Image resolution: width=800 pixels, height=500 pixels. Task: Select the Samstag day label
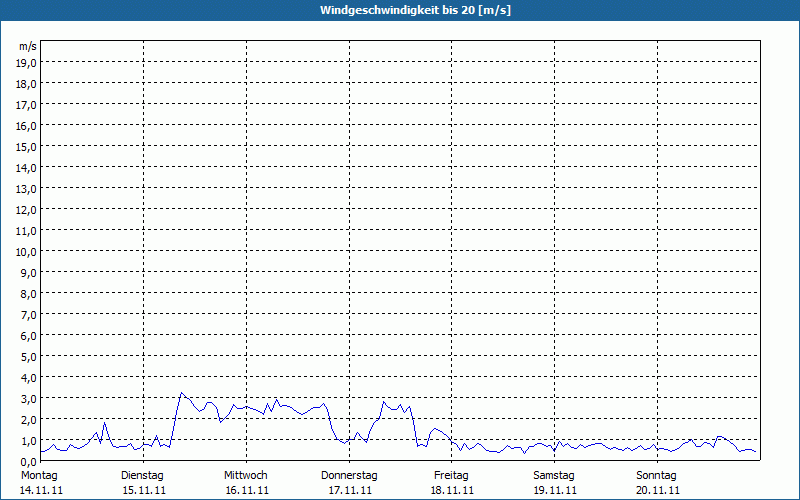coord(554,476)
